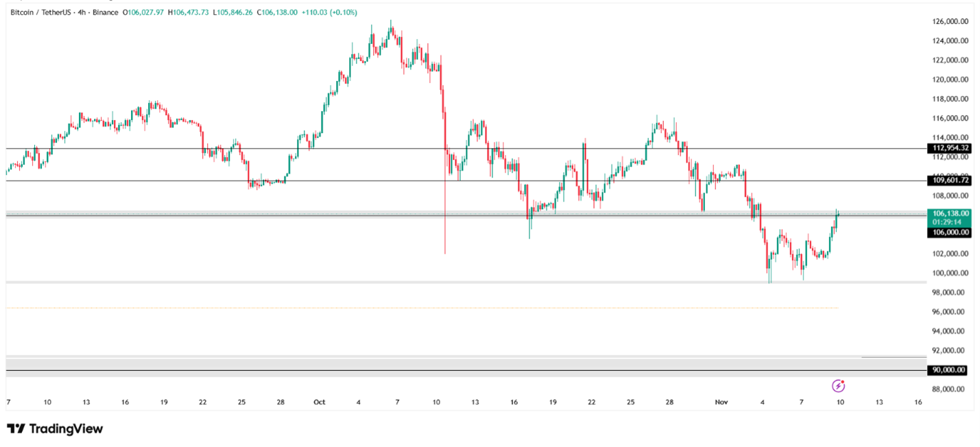Image resolution: width=980 pixels, height=447 pixels.
Task: Click the 98,000.00 price axis tick
Action: point(950,293)
